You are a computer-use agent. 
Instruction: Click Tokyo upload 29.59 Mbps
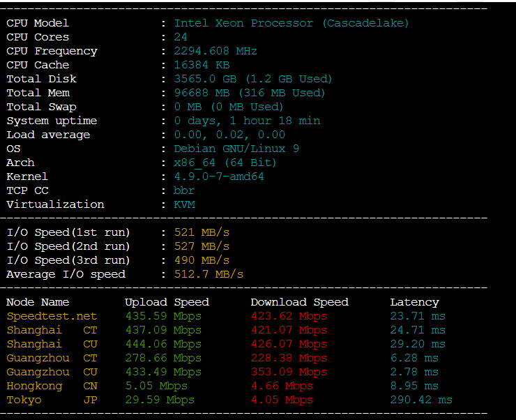(x=160, y=400)
